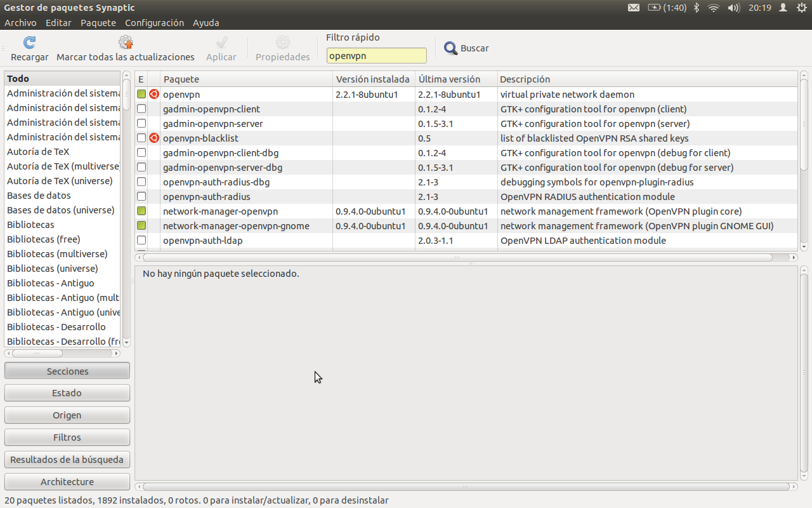Viewport: 812px width, 508px height.
Task: Select Bibliotecas - Desarrollo category
Action: coord(62,327)
